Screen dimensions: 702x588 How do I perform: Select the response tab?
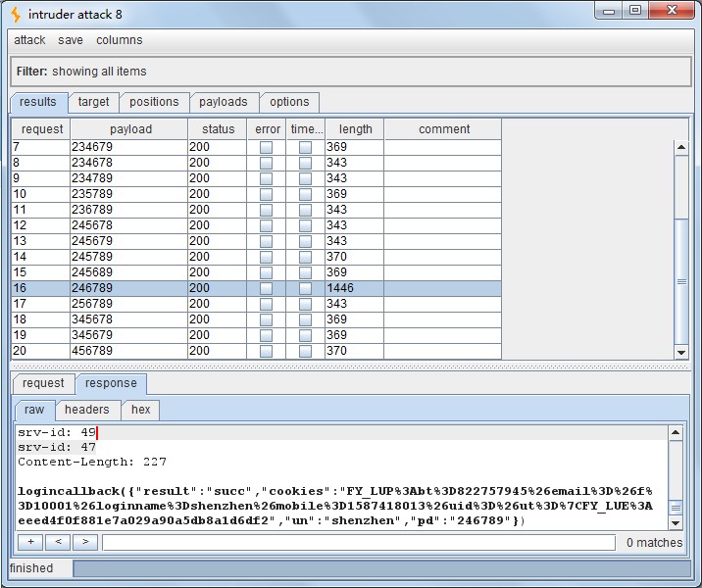click(111, 383)
